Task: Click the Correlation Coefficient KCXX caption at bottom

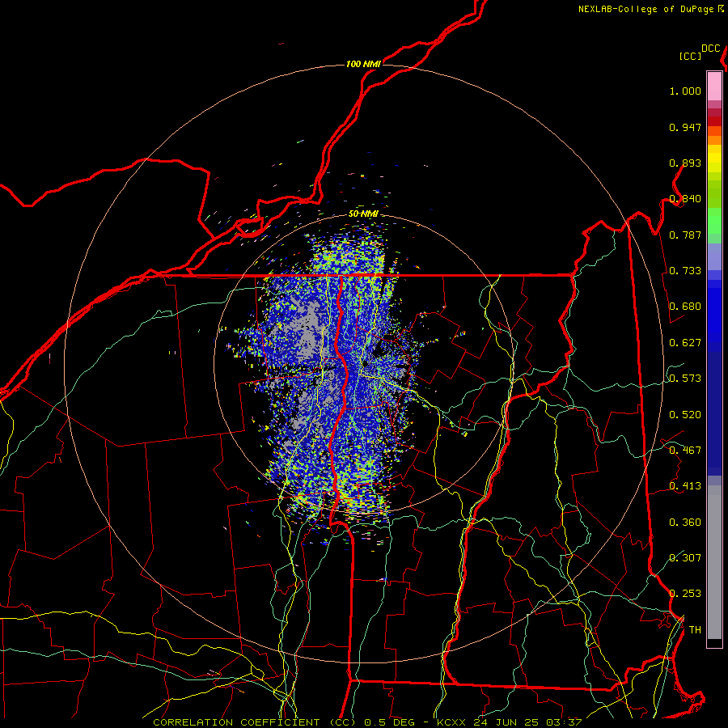Action: (x=367, y=722)
